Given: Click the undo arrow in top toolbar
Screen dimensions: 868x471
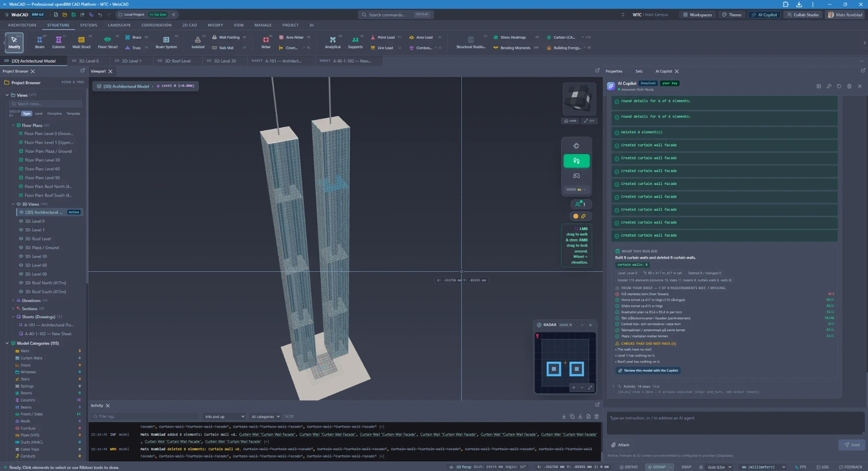Looking at the screenshot, I should tap(100, 15).
